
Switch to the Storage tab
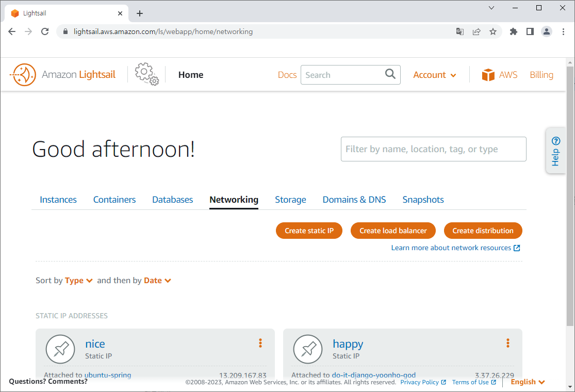(x=290, y=200)
